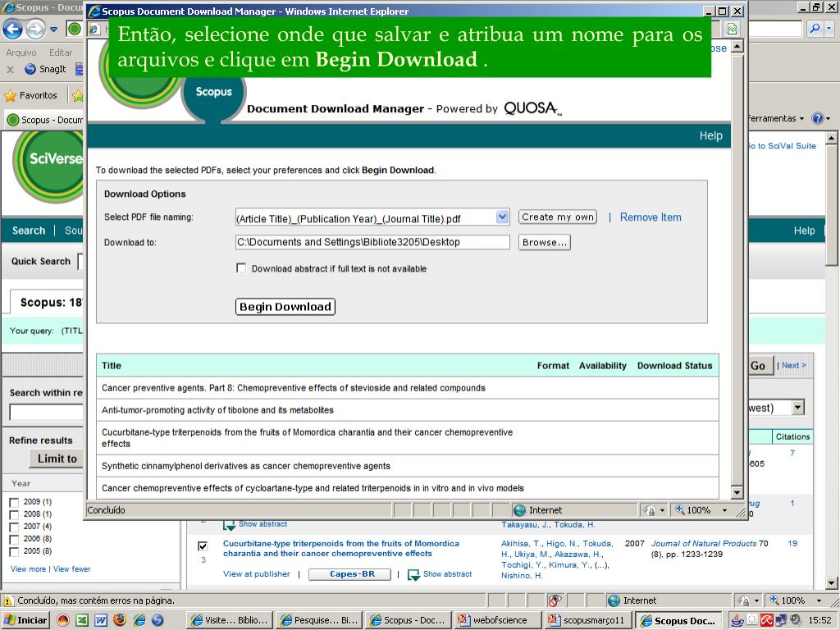Launch Word from quick launch bar
The height and width of the screenshot is (630, 840).
click(x=101, y=620)
